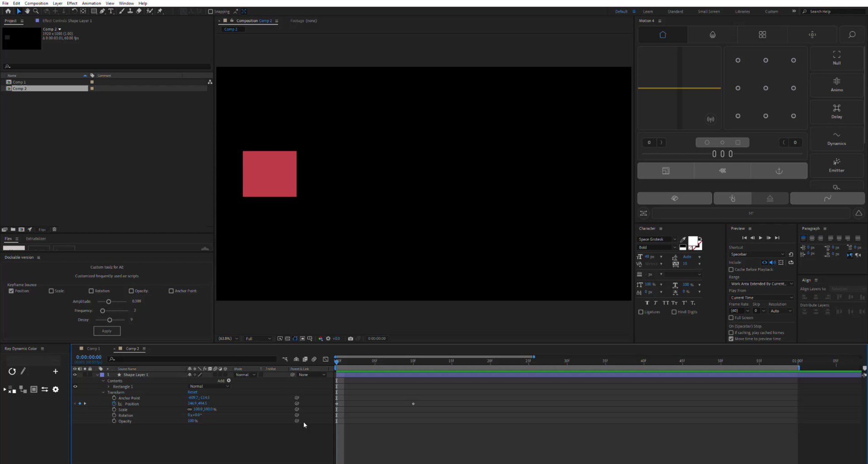Select the Pen tool

[x=102, y=11]
